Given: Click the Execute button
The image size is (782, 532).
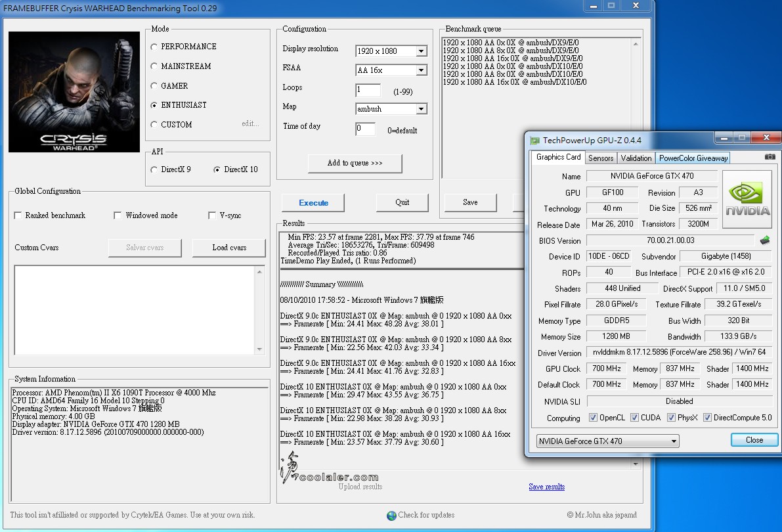Looking at the screenshot, I should [x=313, y=202].
